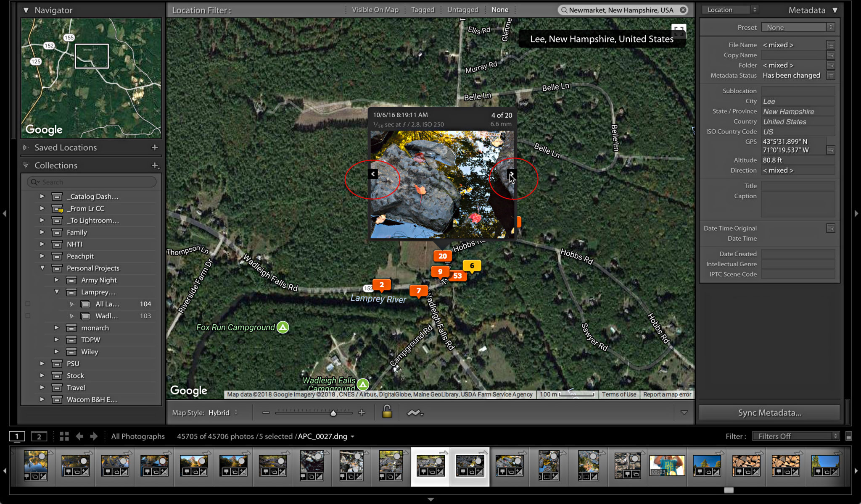This screenshot has height=504, width=861.
Task: Select the Untagged location filter
Action: pos(462,10)
